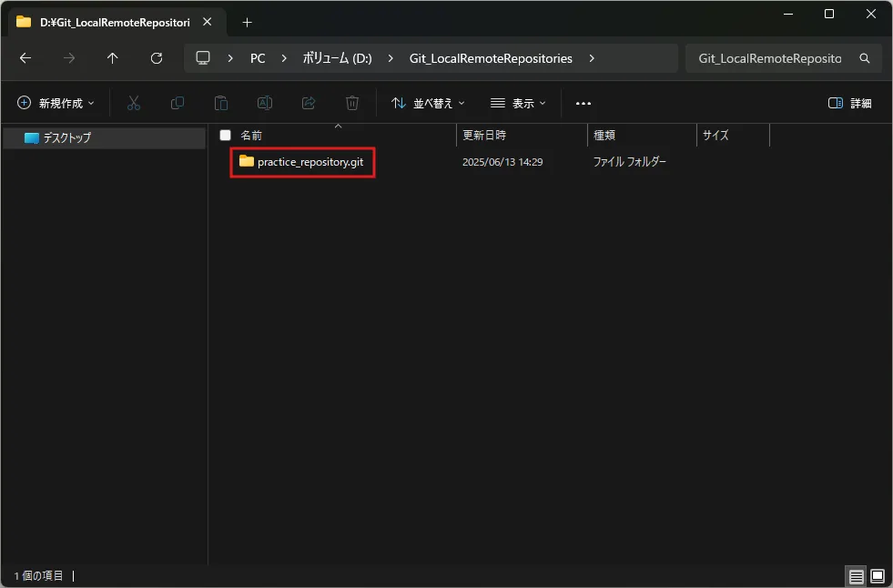Select the practice_repository.git folder
Viewport: 893px width, 588px height.
pyautogui.click(x=302, y=162)
